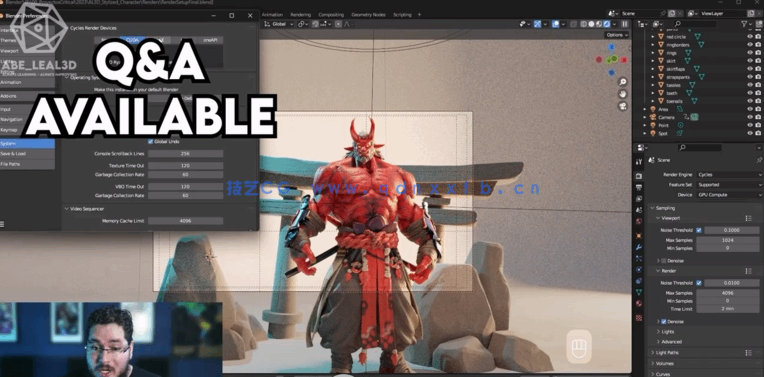This screenshot has width=764, height=377.
Task: Switch to rendered viewport shading
Action: click(607, 24)
